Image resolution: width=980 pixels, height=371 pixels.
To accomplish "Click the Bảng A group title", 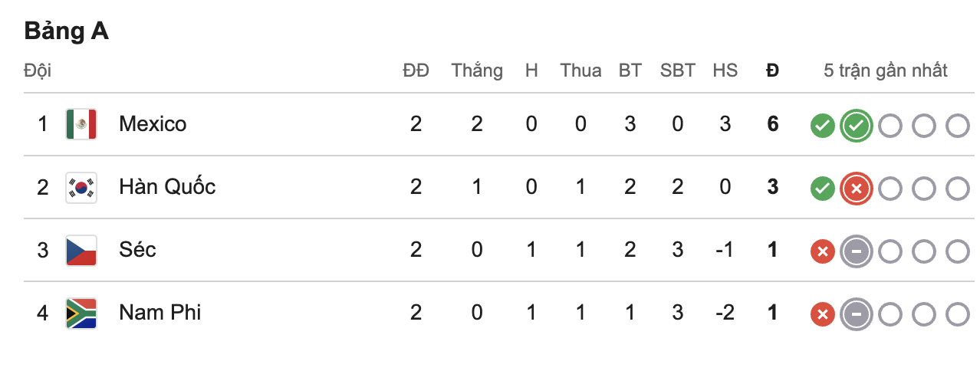I will click(x=67, y=31).
